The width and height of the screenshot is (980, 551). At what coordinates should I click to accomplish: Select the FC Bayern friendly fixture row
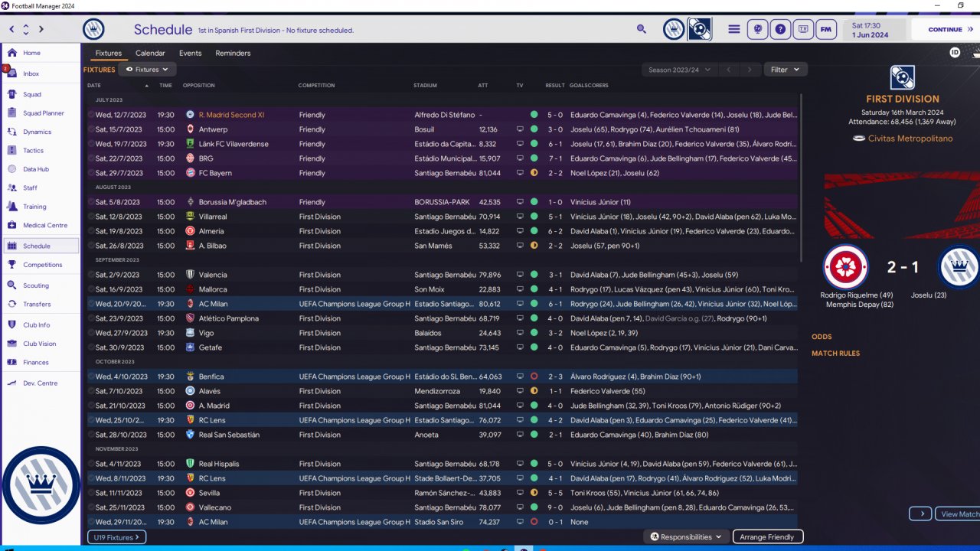(x=442, y=173)
